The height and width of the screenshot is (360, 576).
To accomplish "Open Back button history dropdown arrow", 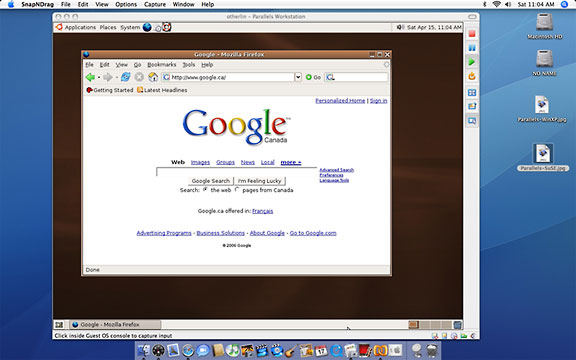I will coord(98,77).
